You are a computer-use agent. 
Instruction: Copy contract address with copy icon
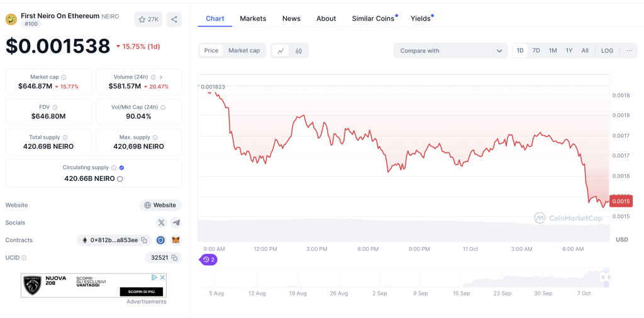(x=144, y=240)
